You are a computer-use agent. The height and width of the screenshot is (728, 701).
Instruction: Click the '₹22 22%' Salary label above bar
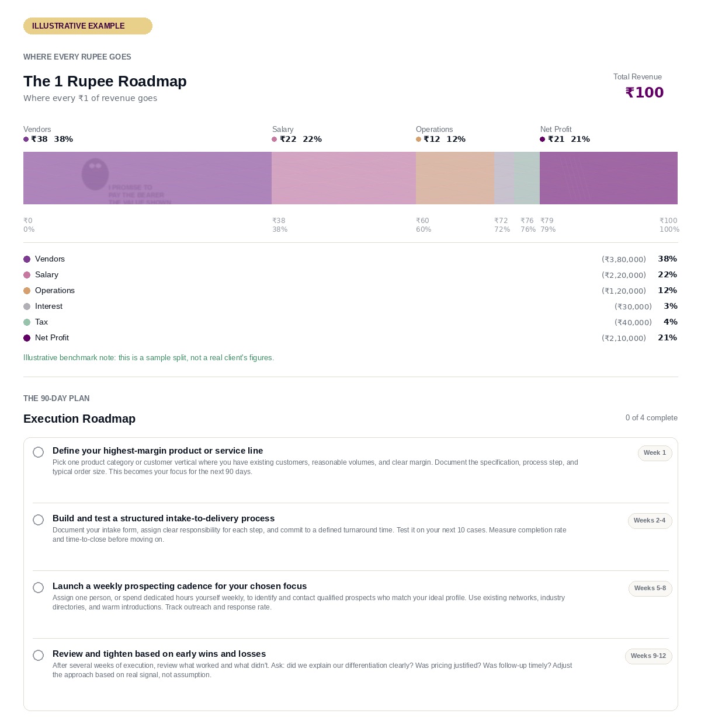point(297,139)
